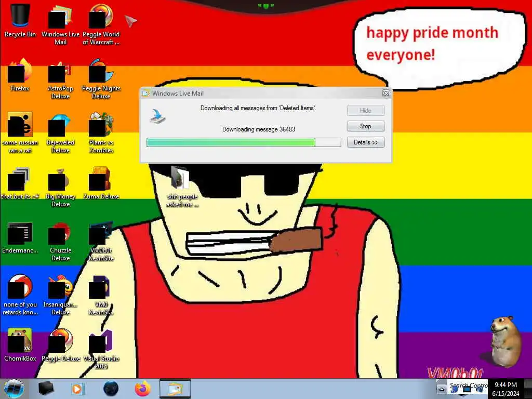Select the Peggle Deluxe desktop icon
The width and height of the screenshot is (532, 399).
click(60, 344)
